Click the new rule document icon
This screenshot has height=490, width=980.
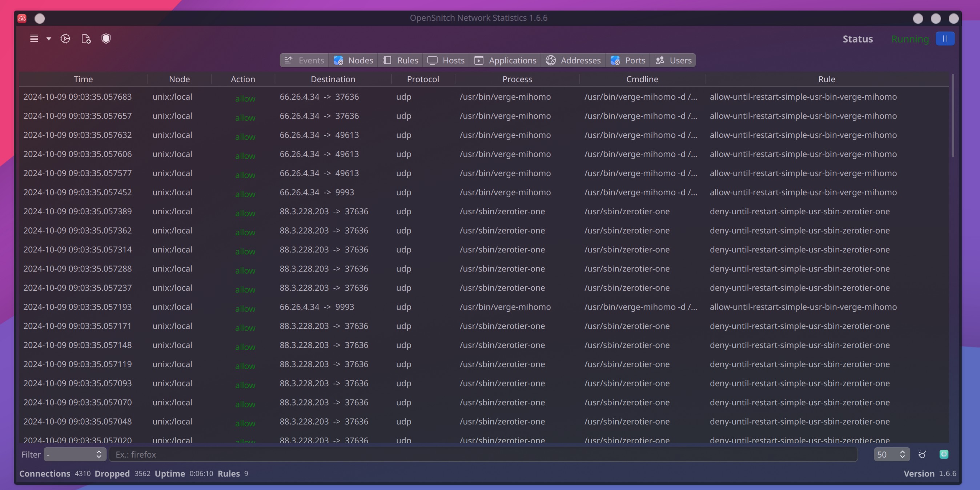pos(86,39)
